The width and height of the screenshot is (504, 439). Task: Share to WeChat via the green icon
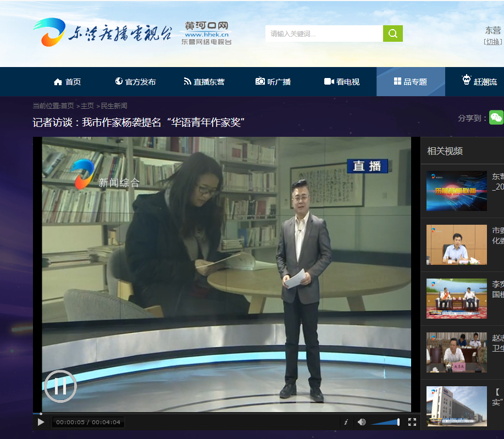tap(496, 118)
